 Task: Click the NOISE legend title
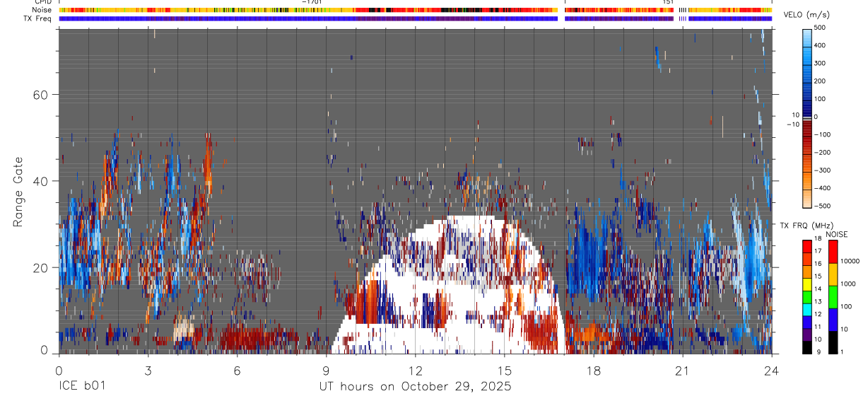click(x=836, y=234)
